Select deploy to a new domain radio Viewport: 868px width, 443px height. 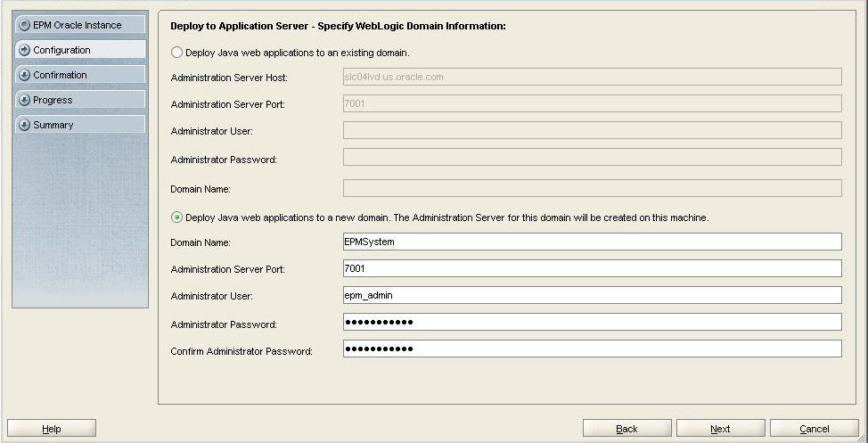tap(176, 217)
